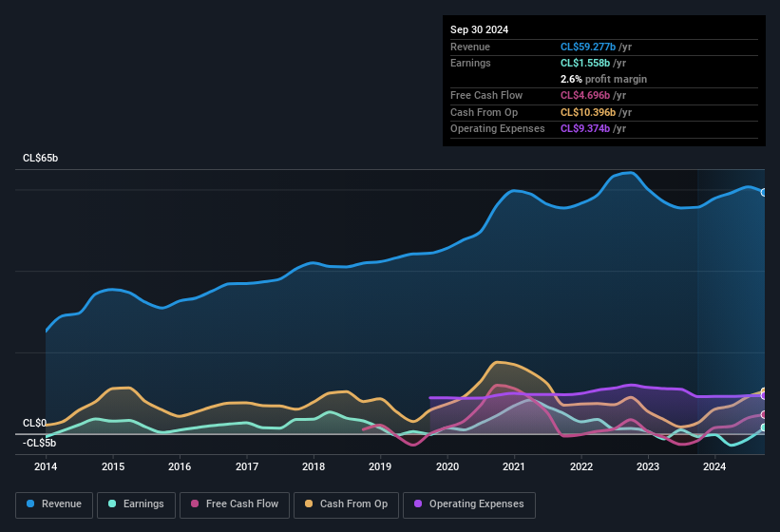
Task: Click the Revenue end-point marker on the blue line
Action: [x=764, y=193]
